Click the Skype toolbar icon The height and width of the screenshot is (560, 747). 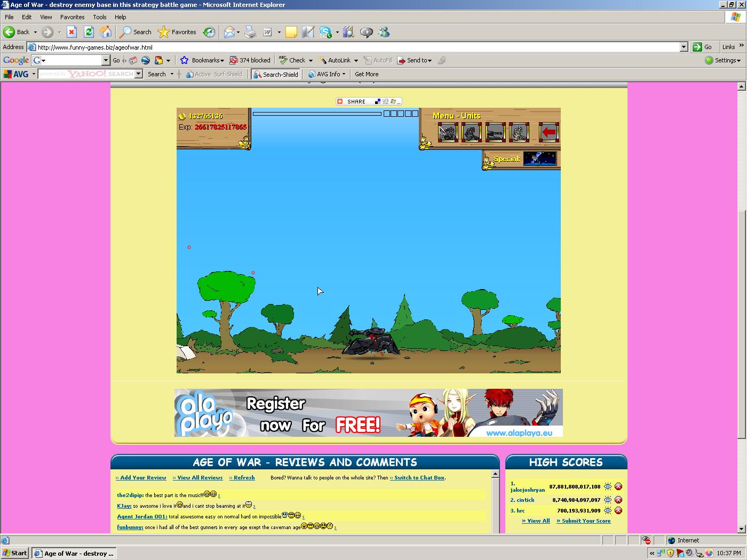[325, 32]
